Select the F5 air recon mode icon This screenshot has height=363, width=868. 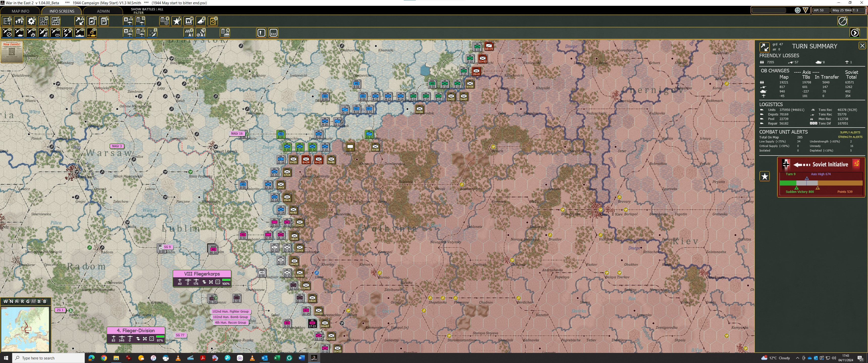click(x=56, y=33)
